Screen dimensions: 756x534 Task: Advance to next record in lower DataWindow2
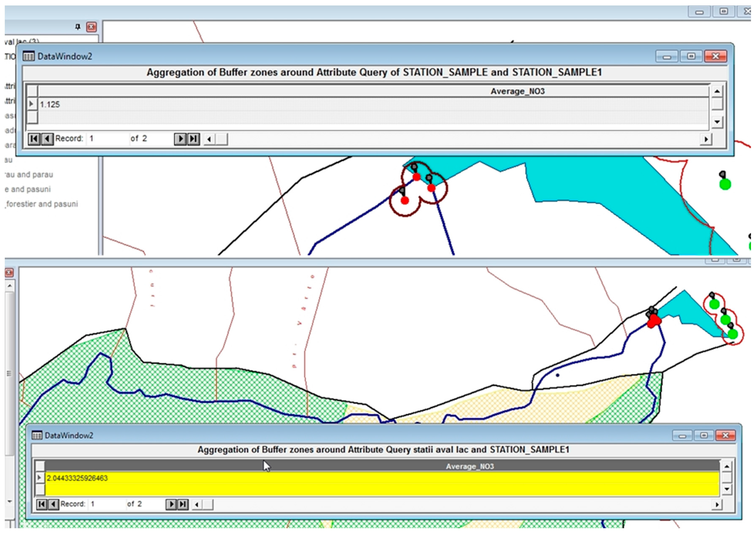point(171,504)
